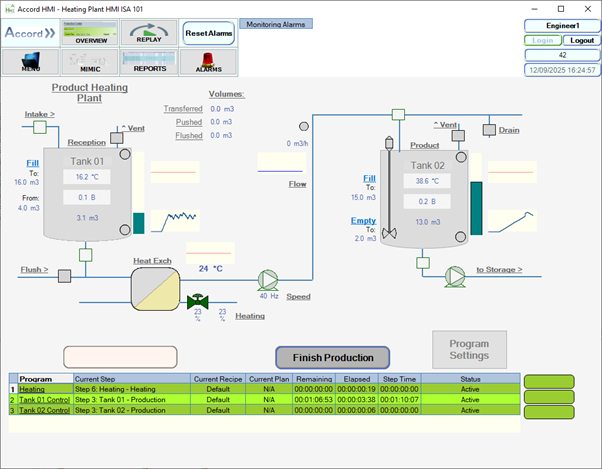This screenshot has width=602, height=469.
Task: Click the 40 Hz speed pump icon
Action: [x=268, y=280]
